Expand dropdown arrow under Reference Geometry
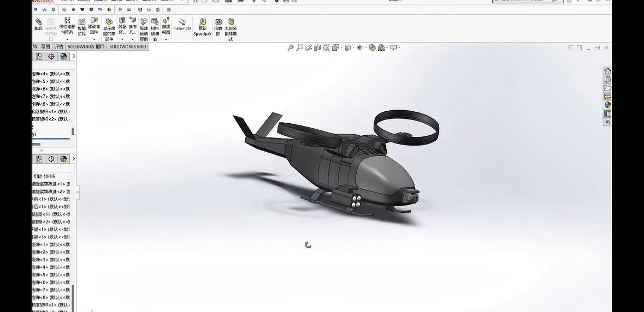This screenshot has width=644, height=312. pos(133,40)
